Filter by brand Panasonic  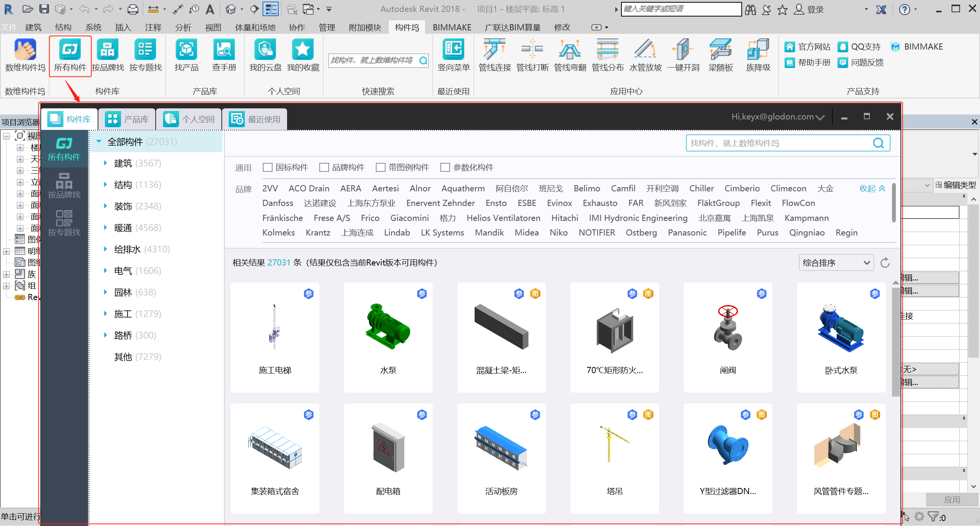tap(687, 232)
